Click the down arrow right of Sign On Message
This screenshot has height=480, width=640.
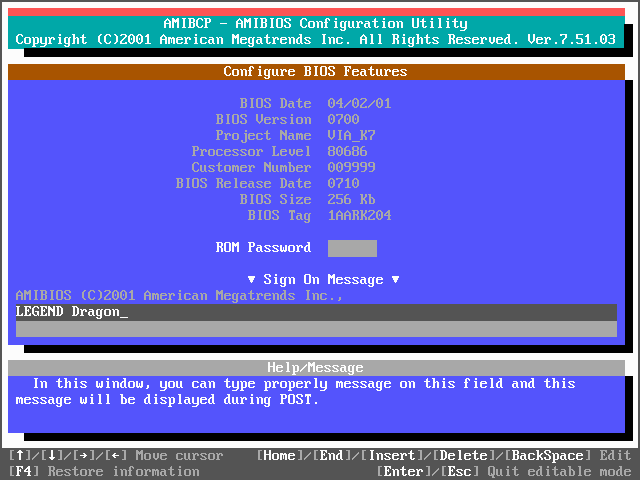point(395,280)
